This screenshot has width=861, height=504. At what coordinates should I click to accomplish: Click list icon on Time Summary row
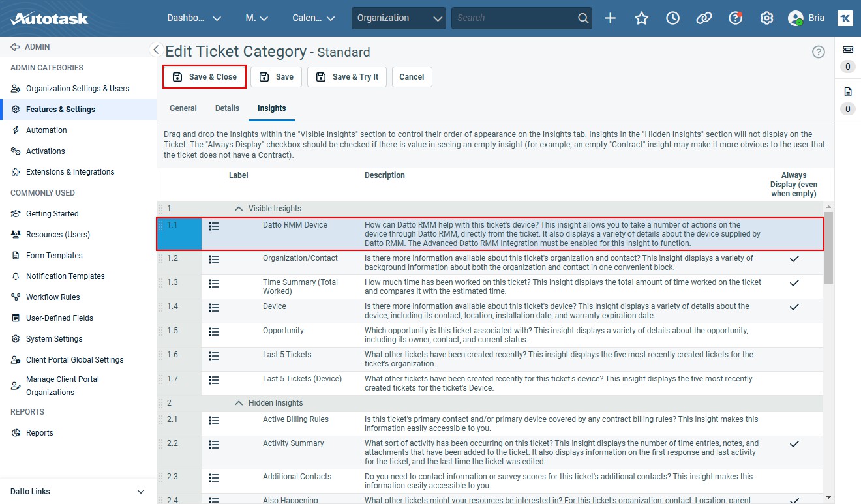pyautogui.click(x=214, y=284)
